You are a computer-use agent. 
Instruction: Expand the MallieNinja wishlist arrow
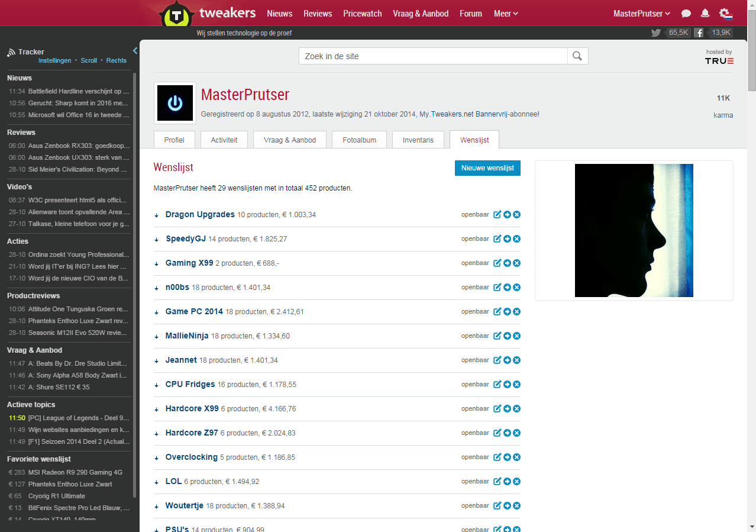pyautogui.click(x=157, y=337)
